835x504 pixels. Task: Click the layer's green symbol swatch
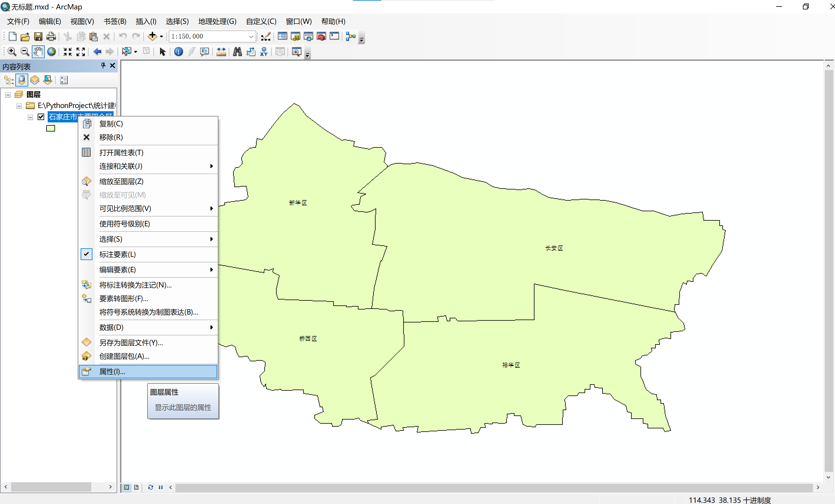click(51, 128)
